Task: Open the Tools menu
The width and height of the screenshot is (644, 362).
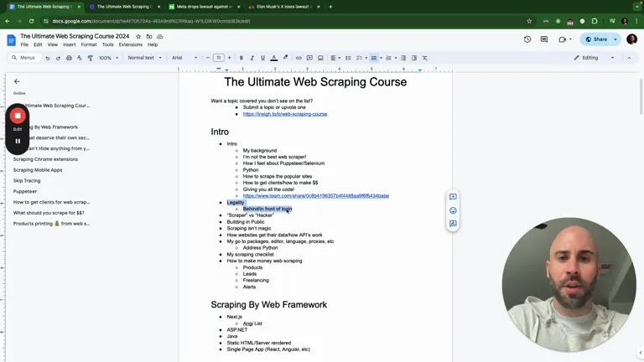Action: pyautogui.click(x=107, y=44)
